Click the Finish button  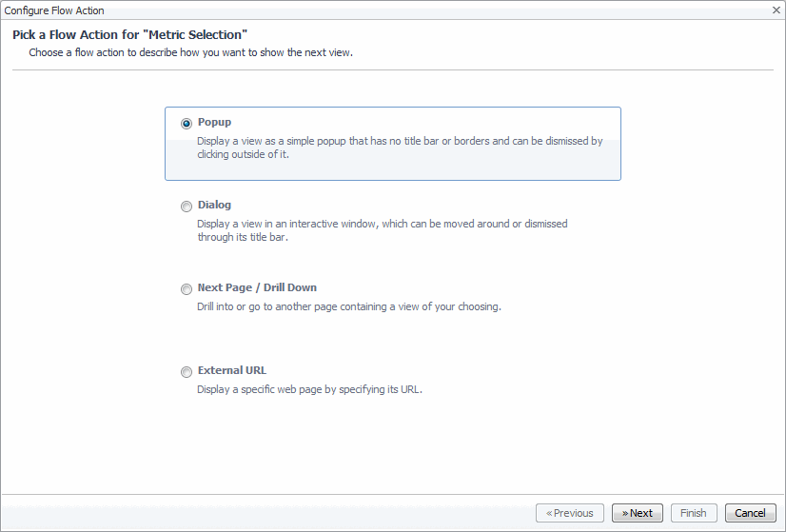pos(694,513)
